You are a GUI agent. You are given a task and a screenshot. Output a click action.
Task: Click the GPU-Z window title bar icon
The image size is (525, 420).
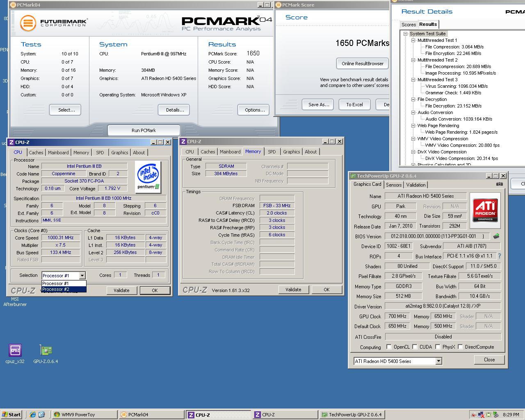click(353, 176)
